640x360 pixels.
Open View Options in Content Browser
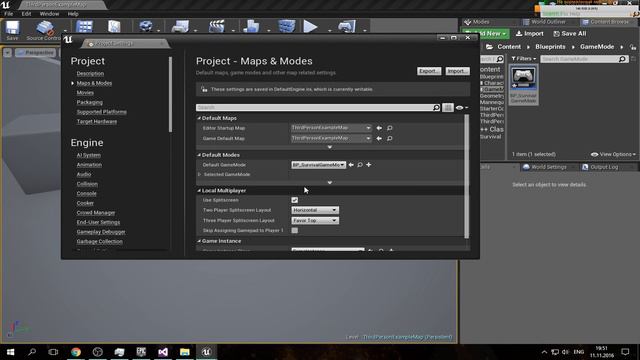point(613,154)
